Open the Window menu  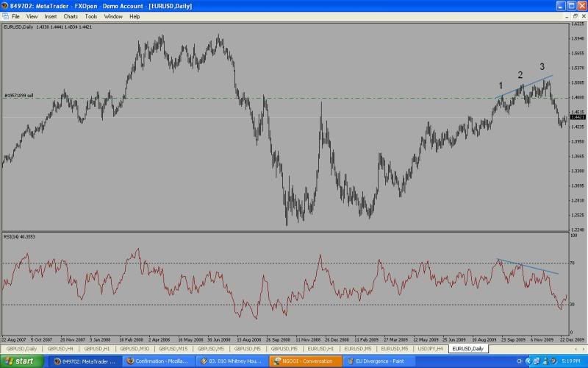click(113, 15)
